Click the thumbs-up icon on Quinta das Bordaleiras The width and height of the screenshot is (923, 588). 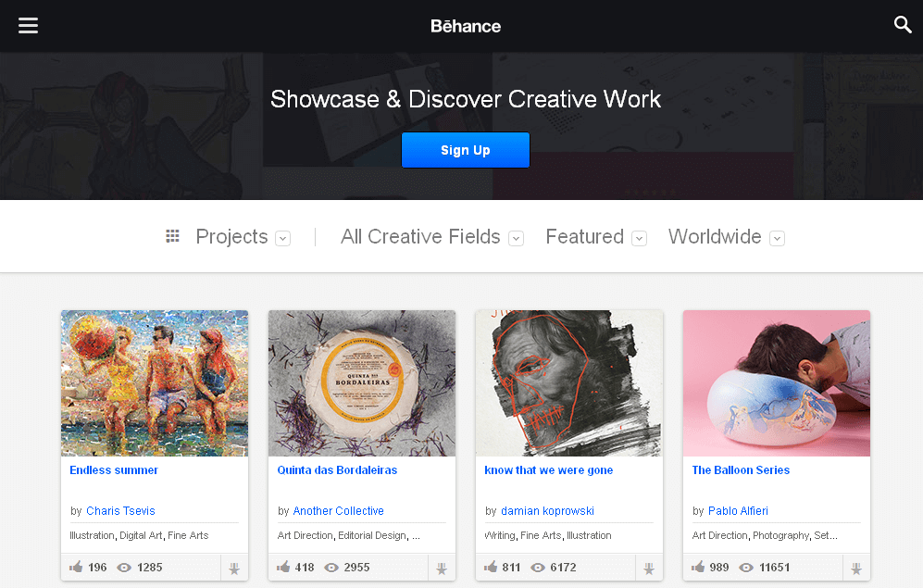pyautogui.click(x=283, y=567)
